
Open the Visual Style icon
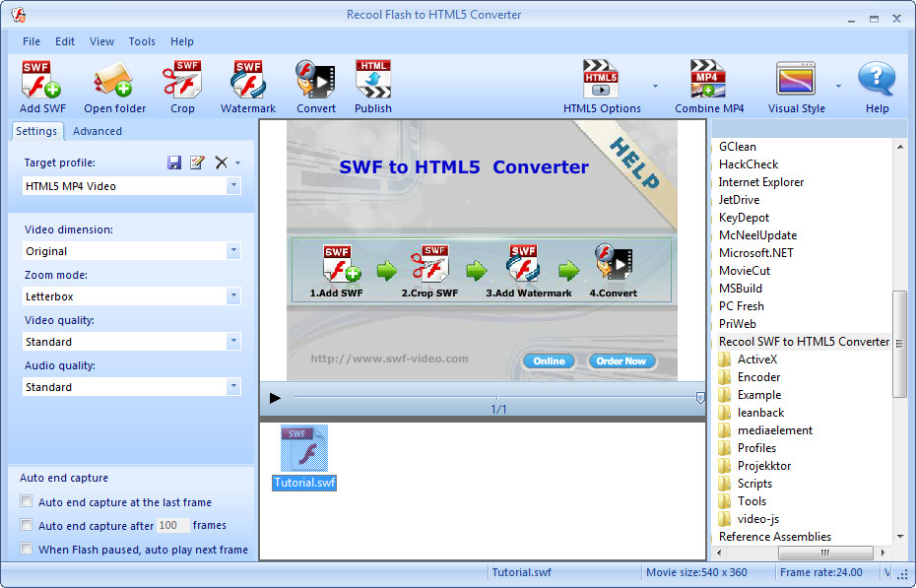pos(795,79)
